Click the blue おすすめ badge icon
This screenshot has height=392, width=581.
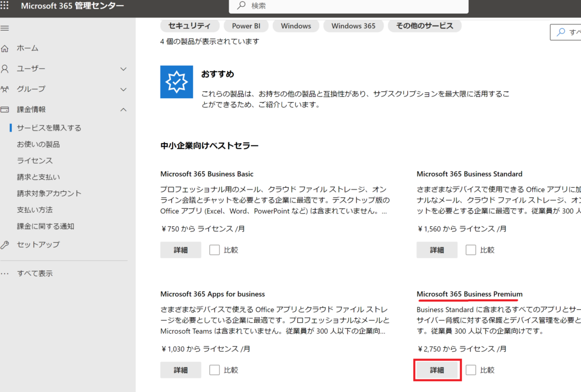click(x=176, y=82)
